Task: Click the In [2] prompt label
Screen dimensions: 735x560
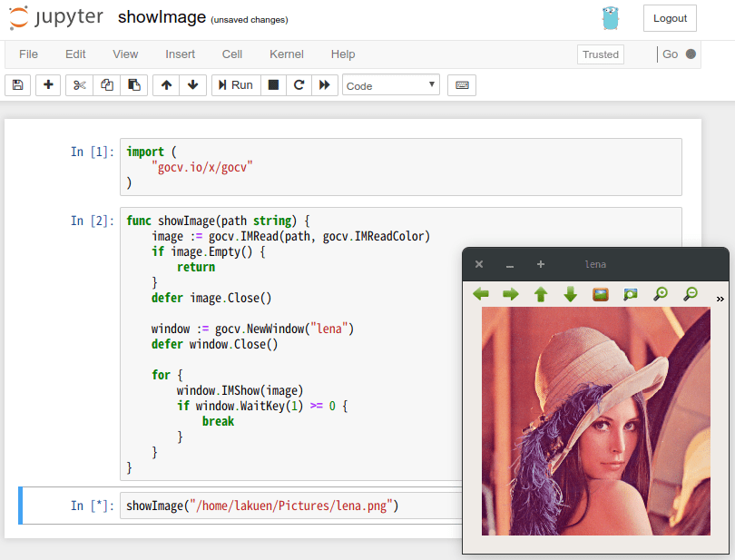Action: 93,221
